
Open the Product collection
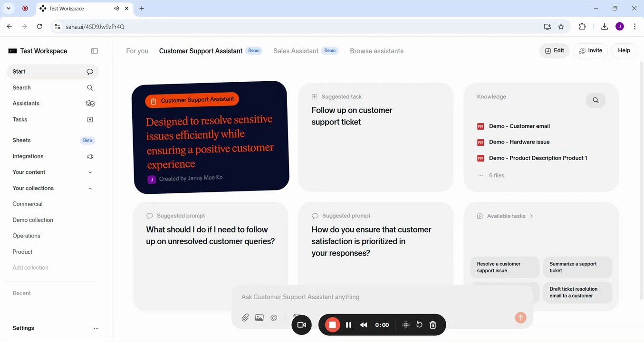(x=22, y=252)
